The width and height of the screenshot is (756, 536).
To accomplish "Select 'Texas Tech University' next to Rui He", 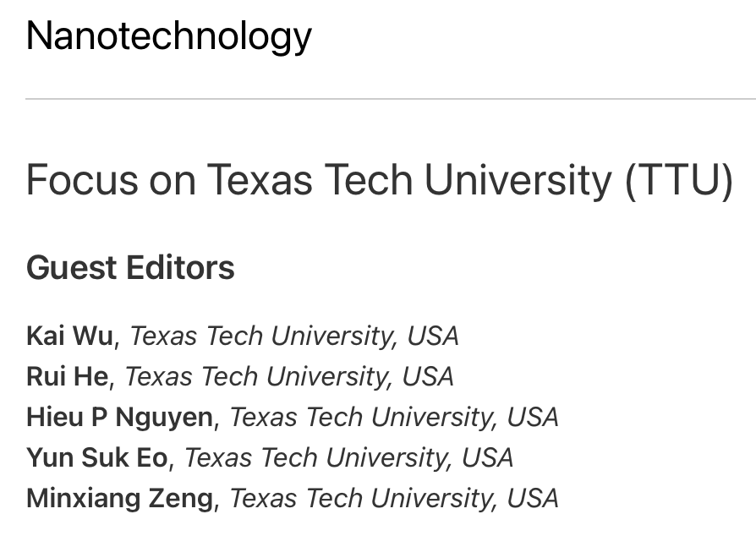I will (256, 376).
